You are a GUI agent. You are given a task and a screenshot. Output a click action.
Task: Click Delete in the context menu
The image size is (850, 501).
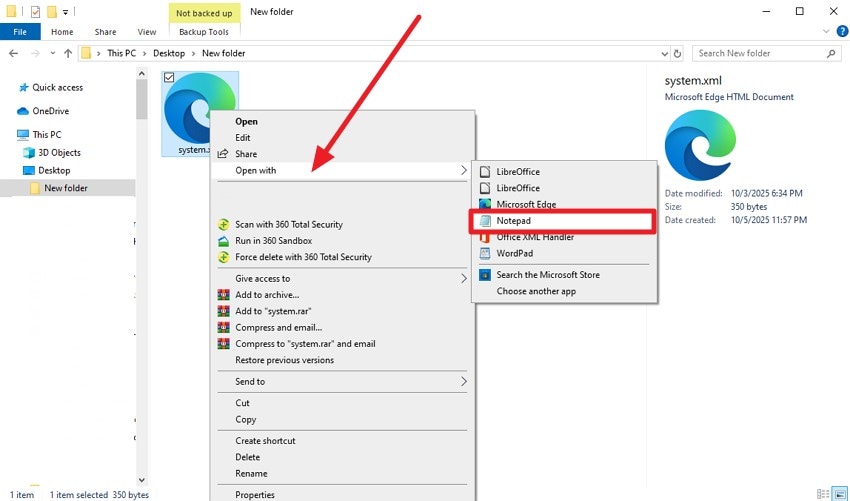click(342, 457)
